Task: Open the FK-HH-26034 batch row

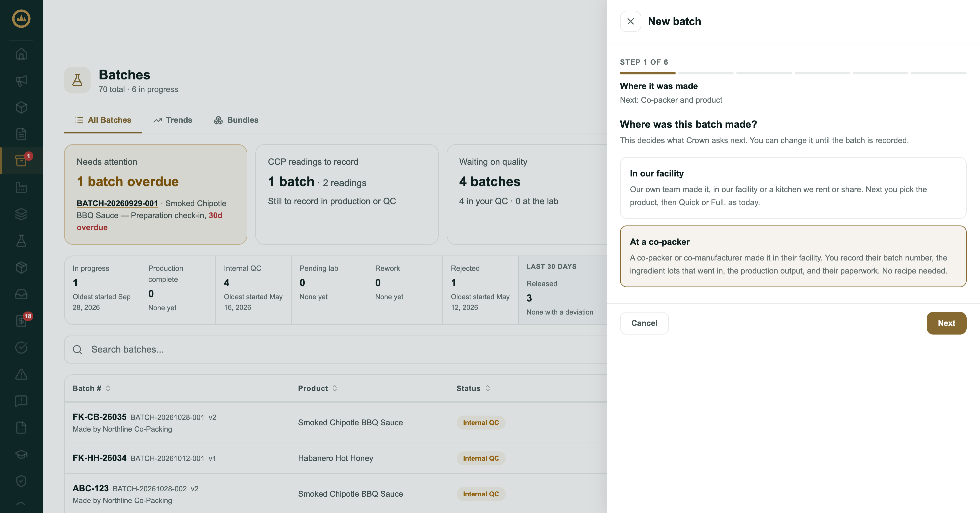Action: (335, 458)
